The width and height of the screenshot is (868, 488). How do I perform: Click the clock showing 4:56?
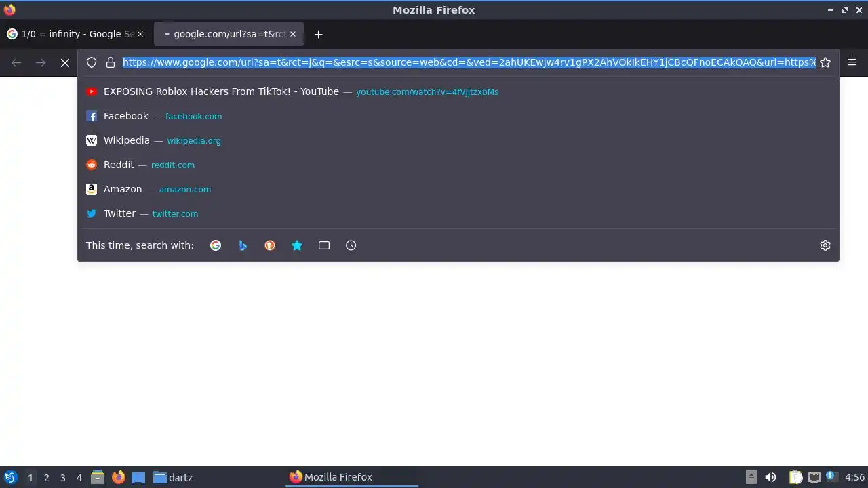854,477
